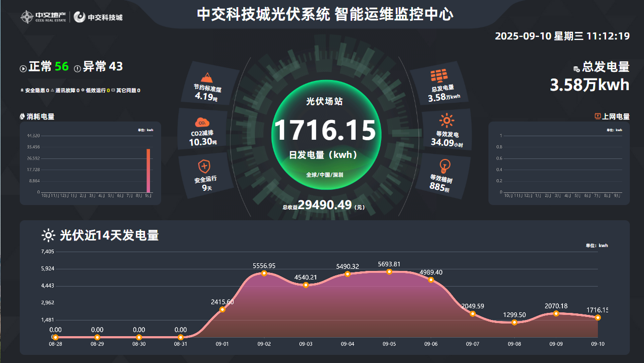
Task: Open the 通讯故障 fault count
Action: coord(65,91)
